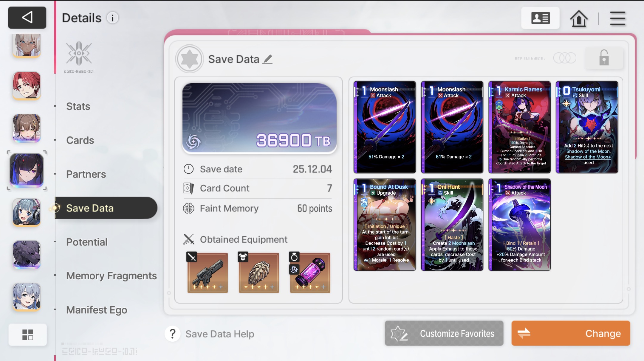Viewport: 644px width, 361px height.
Task: View the Karmic Flames card
Action: click(x=519, y=127)
